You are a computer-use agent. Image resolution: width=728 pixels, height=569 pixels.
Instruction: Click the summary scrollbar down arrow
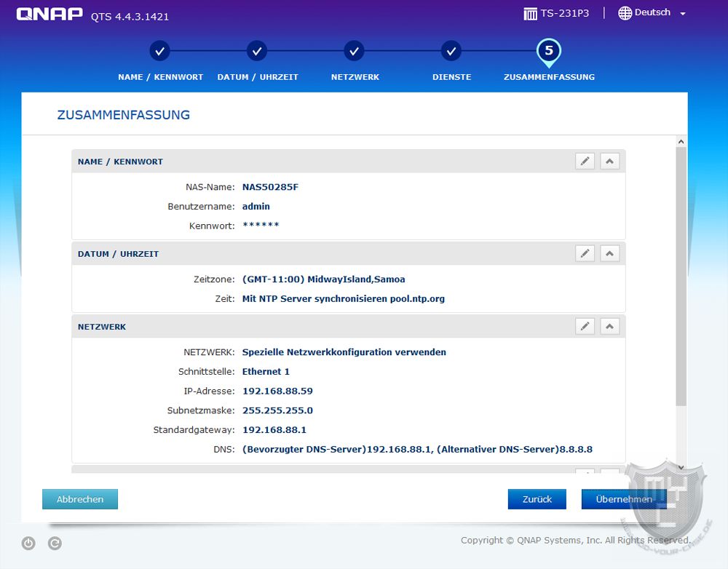point(681,467)
